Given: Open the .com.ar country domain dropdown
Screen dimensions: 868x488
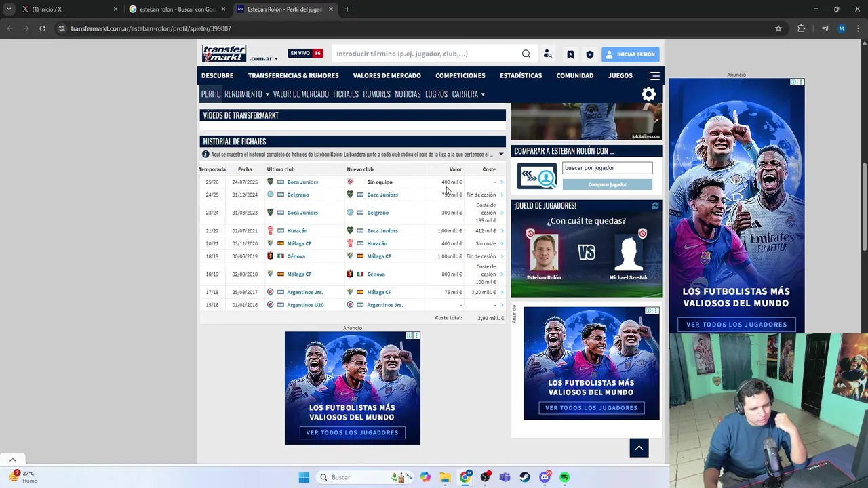Looking at the screenshot, I should (262, 58).
